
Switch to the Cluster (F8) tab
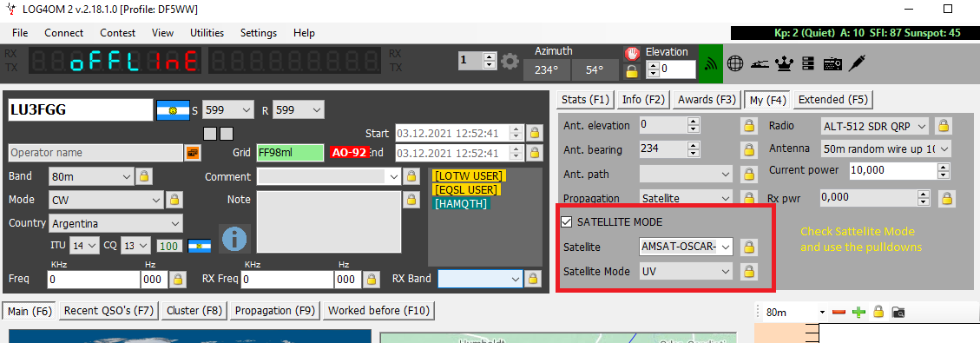(194, 311)
